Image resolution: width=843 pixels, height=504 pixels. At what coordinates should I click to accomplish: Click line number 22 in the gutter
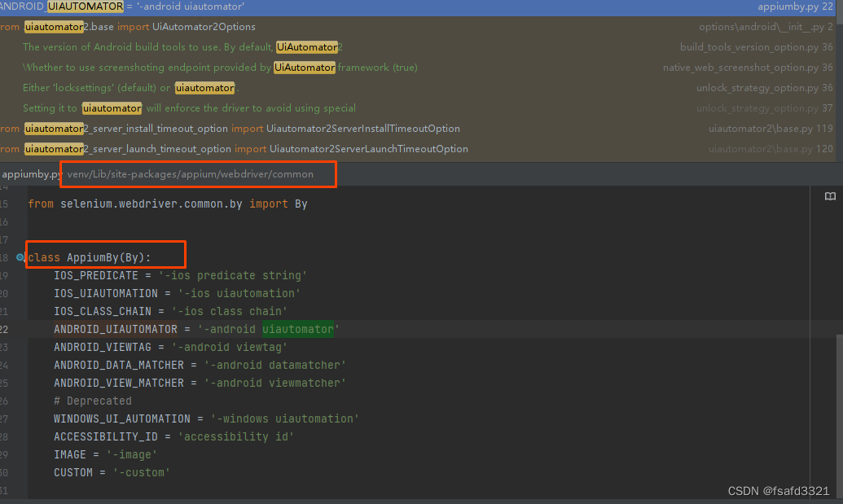click(x=5, y=329)
